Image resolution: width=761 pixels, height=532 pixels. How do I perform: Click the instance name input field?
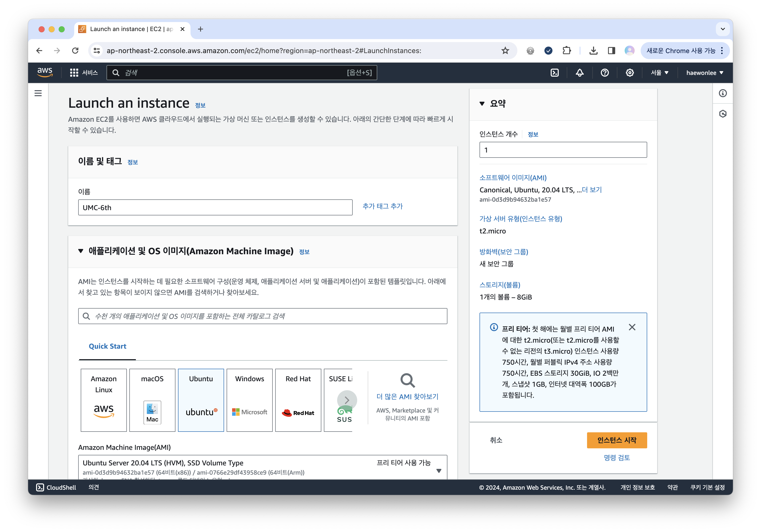pos(215,207)
